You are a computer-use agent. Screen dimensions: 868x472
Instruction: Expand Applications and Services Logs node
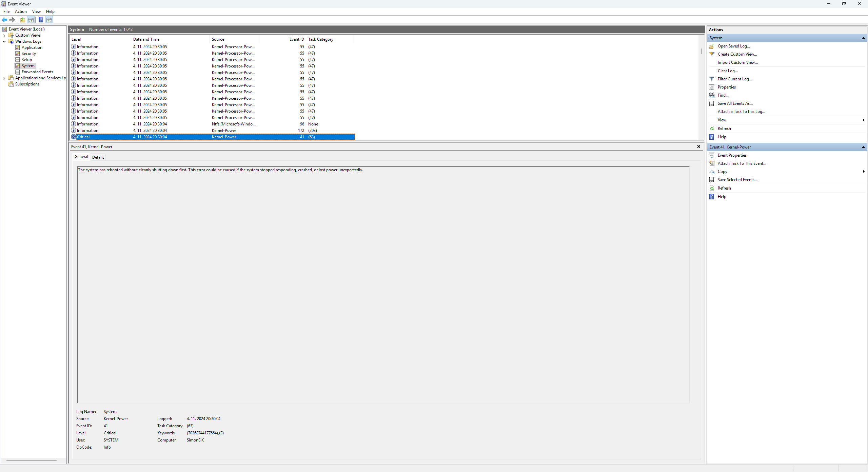point(4,78)
